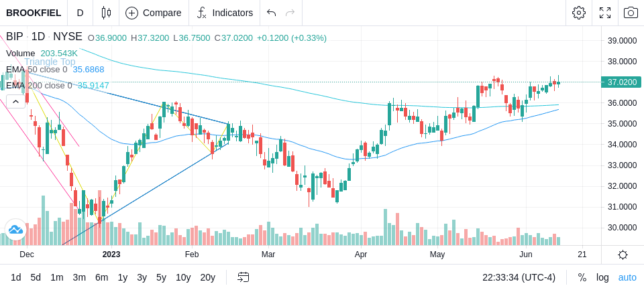The image size is (644, 290).
Task: Select the Volume indicator legend
Action: pos(21,54)
